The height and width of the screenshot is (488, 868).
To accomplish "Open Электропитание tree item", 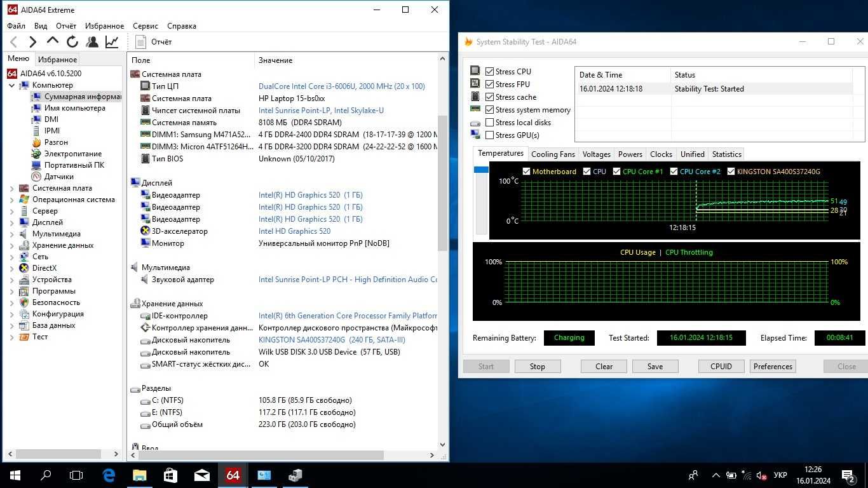I will (67, 154).
